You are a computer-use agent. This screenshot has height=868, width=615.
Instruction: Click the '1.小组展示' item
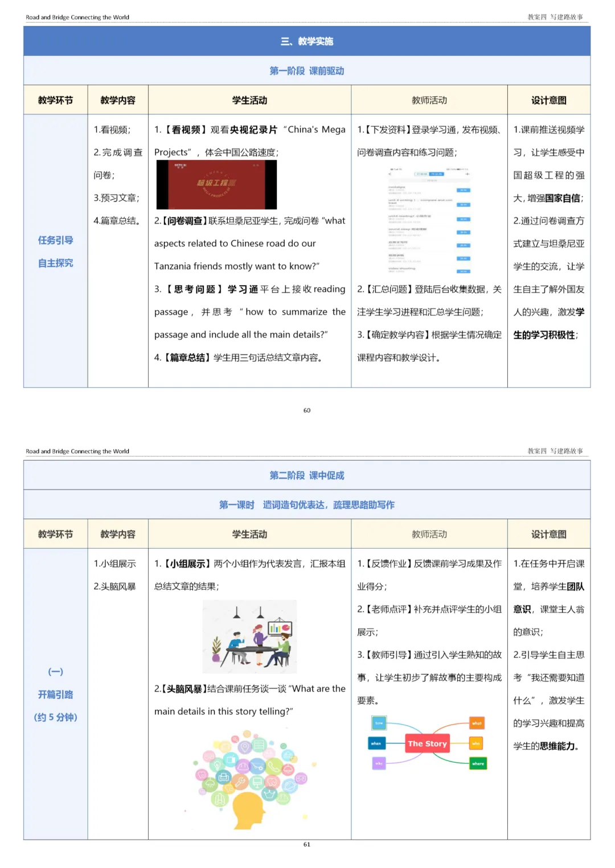[x=115, y=563]
